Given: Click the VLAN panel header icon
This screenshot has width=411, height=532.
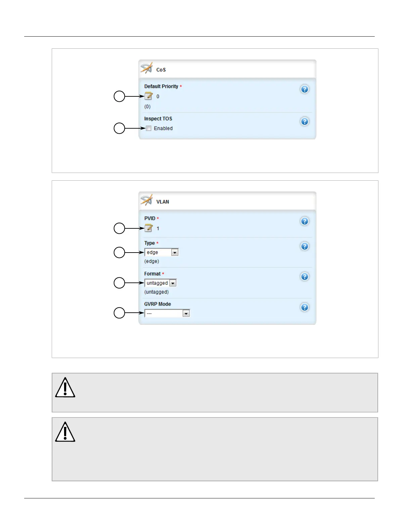Looking at the screenshot, I should pyautogui.click(x=147, y=200).
